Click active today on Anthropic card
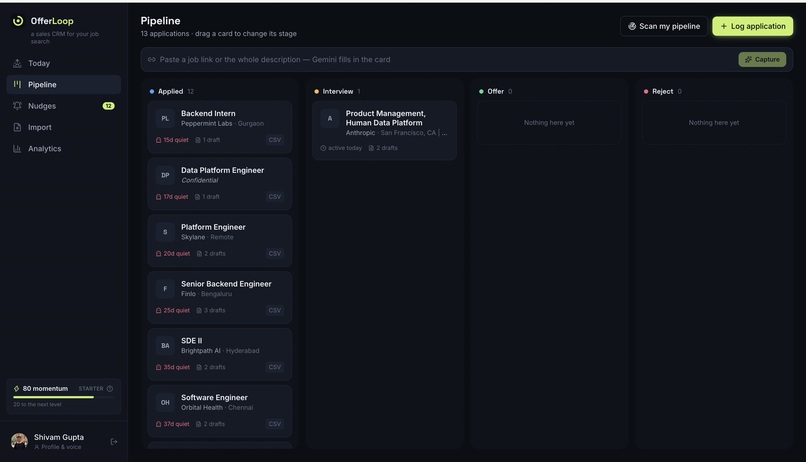Screen dimensions: 806x462 pos(341,148)
